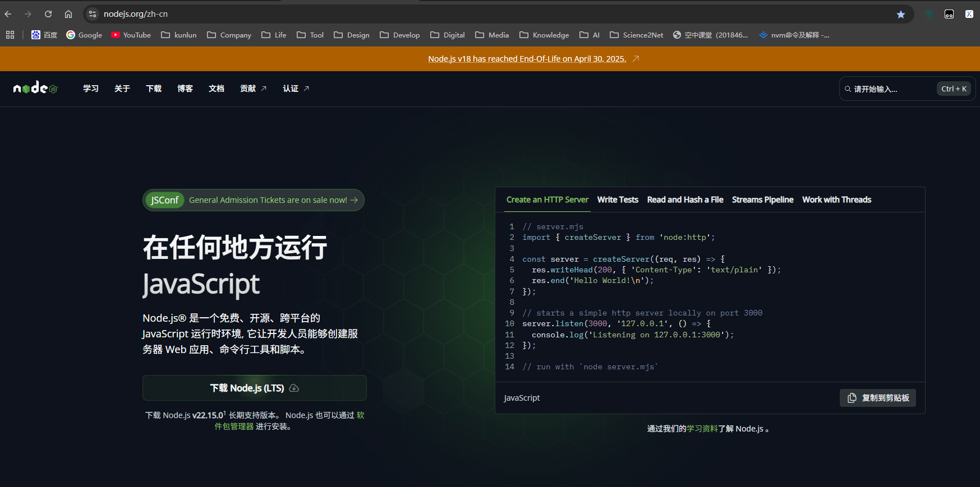Viewport: 980px width, 487px height.
Task: Click the Node.js v18 End-Of-Life banner link
Action: [527, 59]
